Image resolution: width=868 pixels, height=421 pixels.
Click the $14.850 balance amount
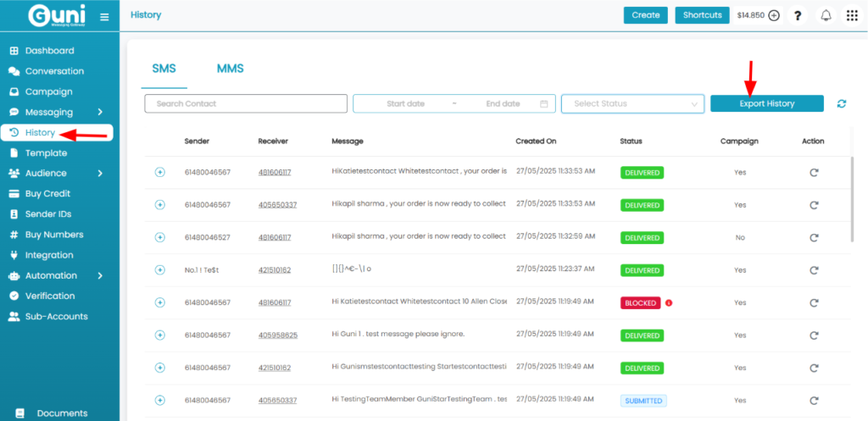click(x=751, y=15)
